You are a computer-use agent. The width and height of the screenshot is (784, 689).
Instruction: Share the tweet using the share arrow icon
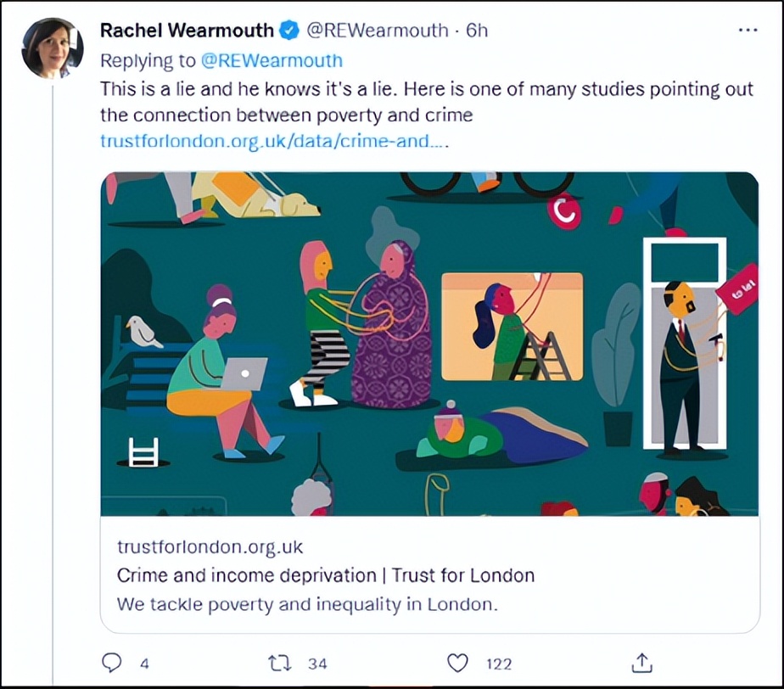point(642,663)
